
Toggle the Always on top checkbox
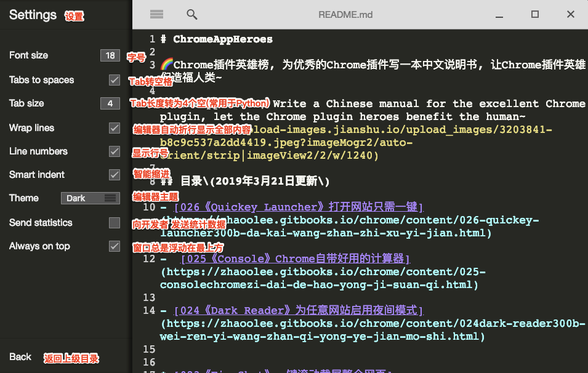(x=115, y=246)
